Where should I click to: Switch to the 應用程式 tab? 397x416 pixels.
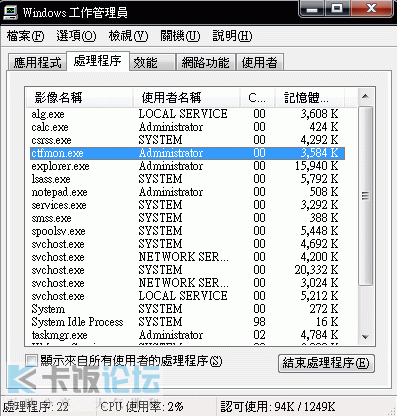(37, 62)
